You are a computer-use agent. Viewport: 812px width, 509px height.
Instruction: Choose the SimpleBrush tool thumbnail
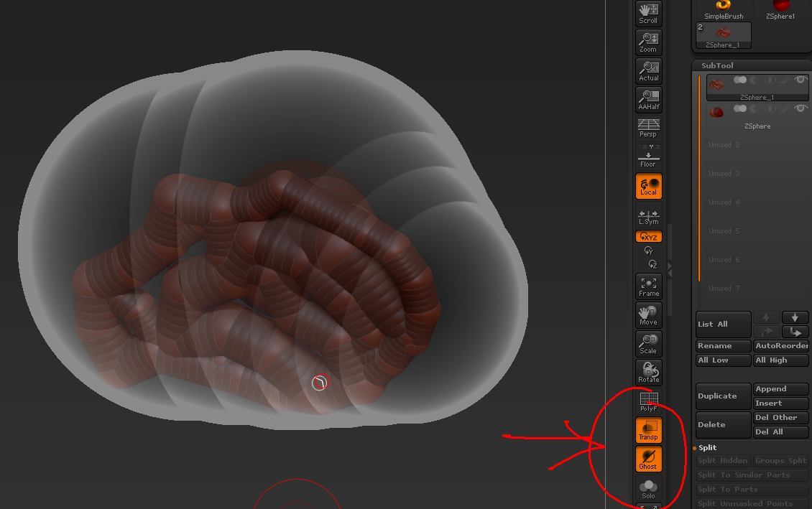(x=724, y=10)
